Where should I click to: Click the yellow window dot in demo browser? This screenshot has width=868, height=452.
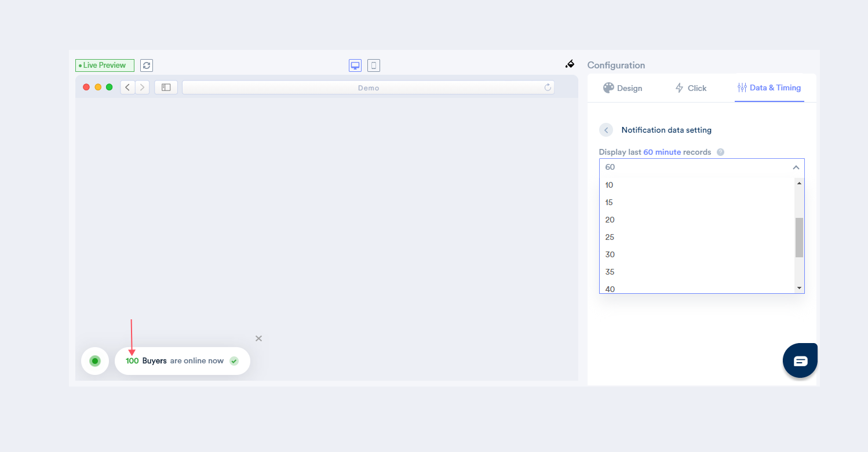click(x=98, y=88)
